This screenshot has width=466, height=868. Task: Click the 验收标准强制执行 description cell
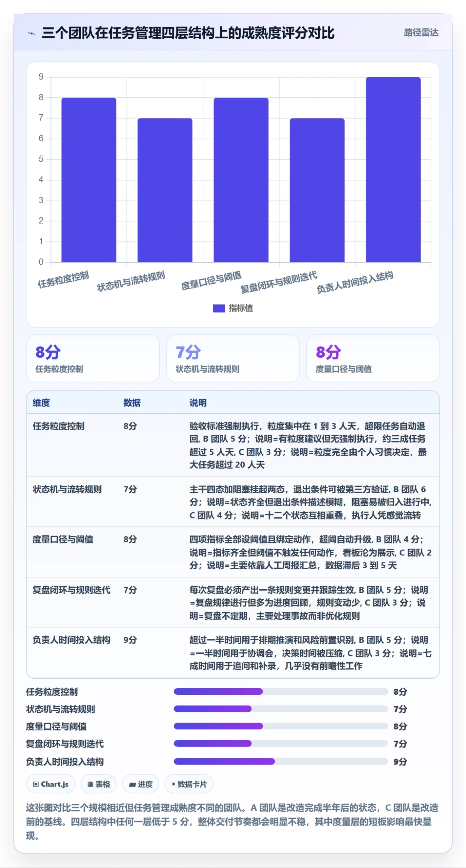click(311, 445)
